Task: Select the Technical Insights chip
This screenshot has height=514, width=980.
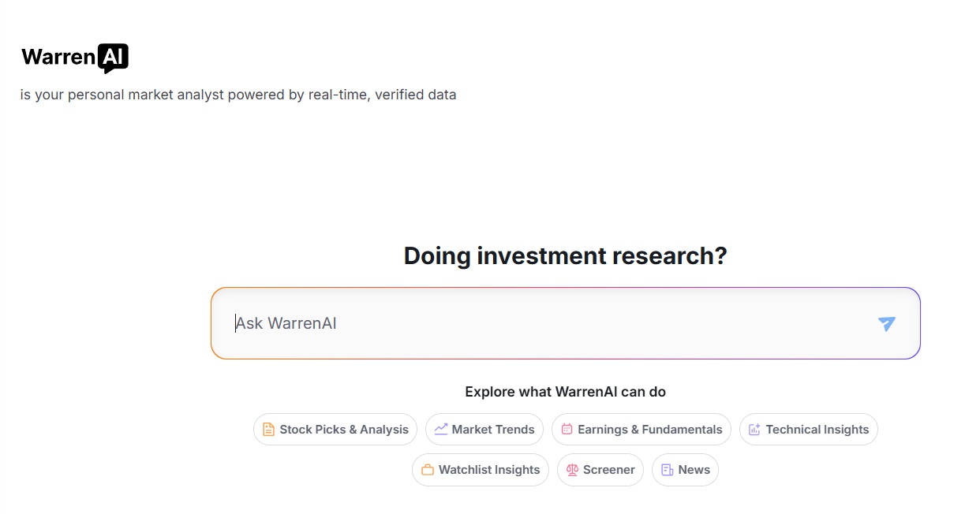Action: click(x=809, y=430)
